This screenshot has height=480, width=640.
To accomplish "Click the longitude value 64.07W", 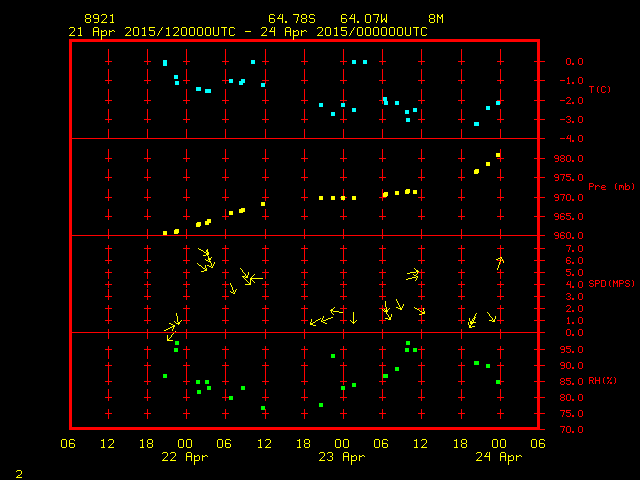I will point(362,19).
